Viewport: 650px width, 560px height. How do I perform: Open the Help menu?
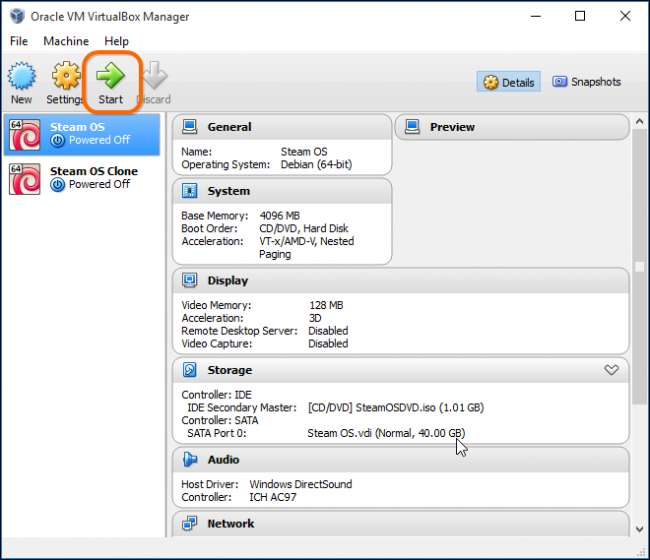[116, 41]
